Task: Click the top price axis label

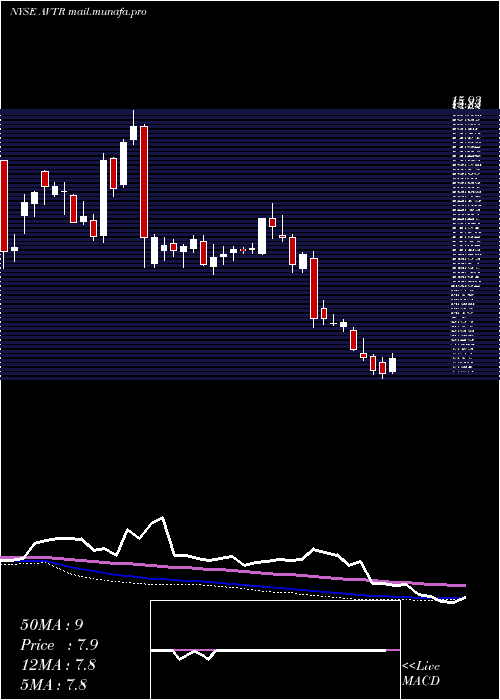Action: [466, 103]
